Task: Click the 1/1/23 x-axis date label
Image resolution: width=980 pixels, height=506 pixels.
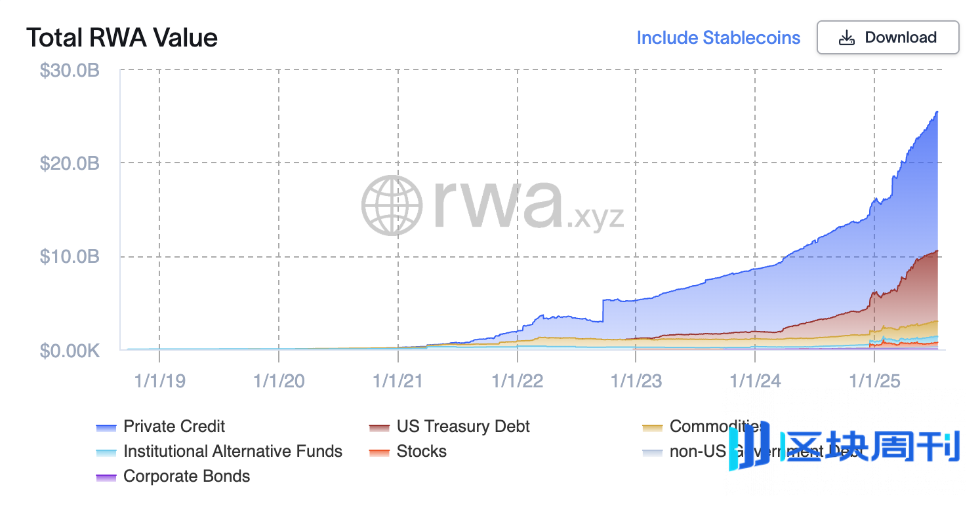Action: click(636, 381)
